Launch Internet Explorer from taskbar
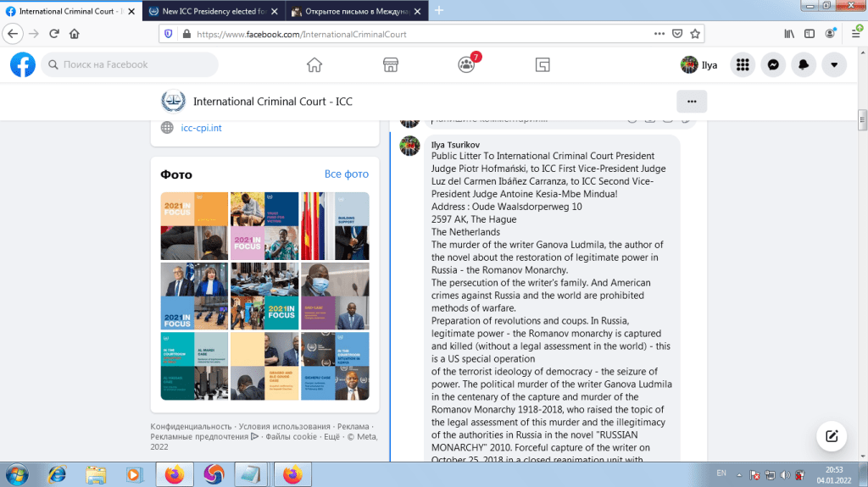Screen dimensions: 868x487 (x=57, y=475)
